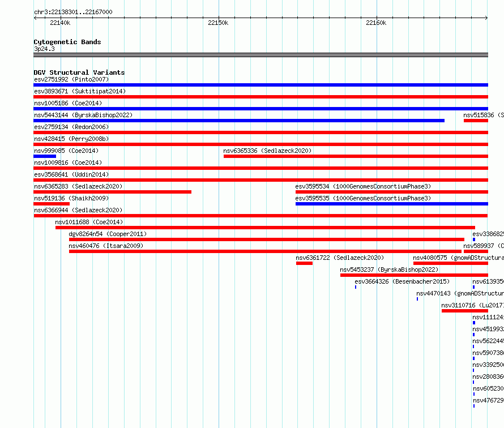Select the nsv6365336 (Sedlazeck2020) label
This screenshot has height=428, width=504.
pos(267,151)
